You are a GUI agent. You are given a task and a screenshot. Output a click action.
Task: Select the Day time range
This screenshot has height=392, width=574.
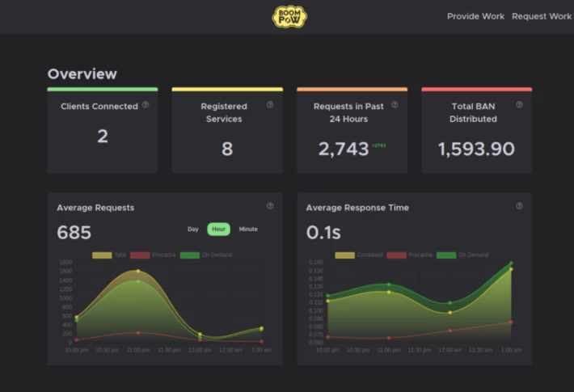click(193, 229)
